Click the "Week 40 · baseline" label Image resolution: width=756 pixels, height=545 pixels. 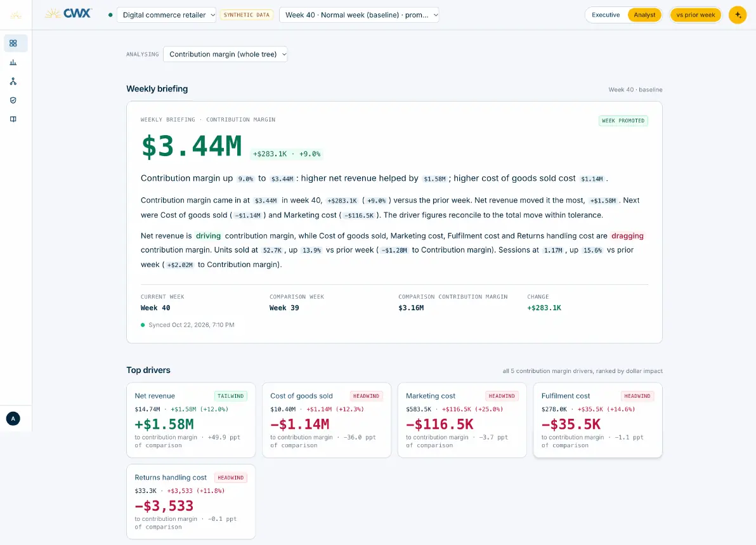635,89
